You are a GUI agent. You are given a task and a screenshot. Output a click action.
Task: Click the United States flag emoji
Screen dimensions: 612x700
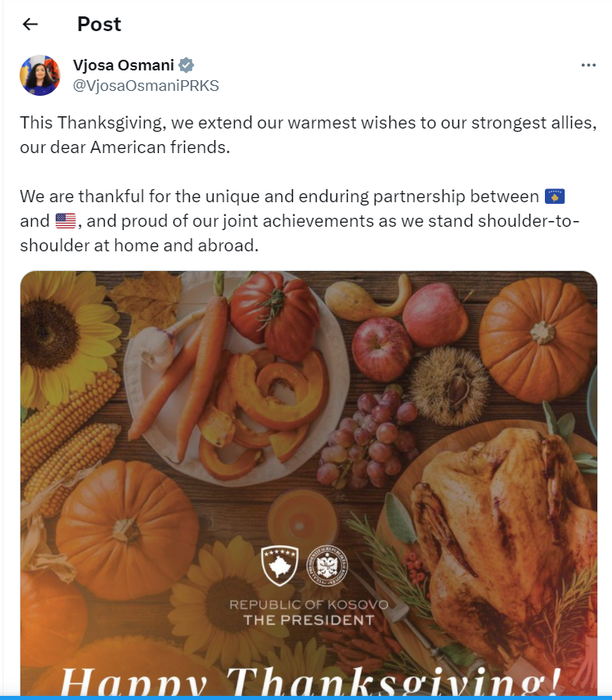[65, 221]
